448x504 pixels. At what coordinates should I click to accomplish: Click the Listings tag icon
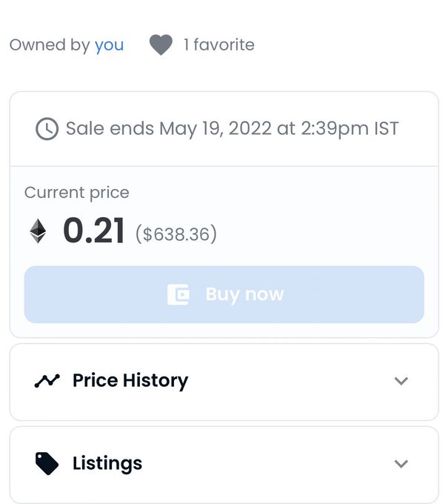coord(47,464)
